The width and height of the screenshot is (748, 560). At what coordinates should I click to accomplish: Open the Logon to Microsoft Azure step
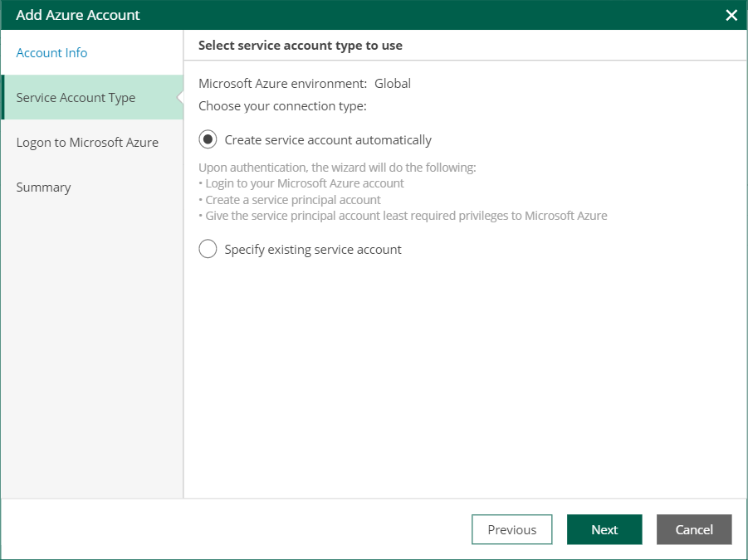click(87, 143)
